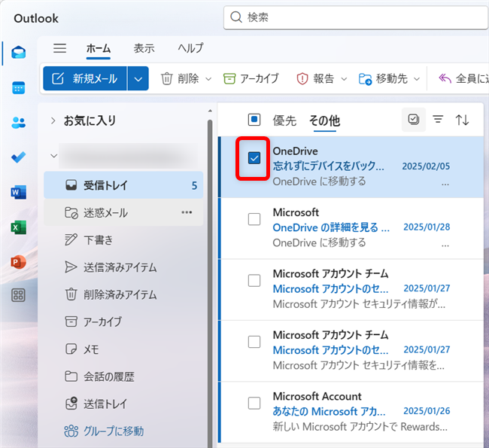Open the 削除 dropdown arrow
This screenshot has height=448, width=489.
208,78
